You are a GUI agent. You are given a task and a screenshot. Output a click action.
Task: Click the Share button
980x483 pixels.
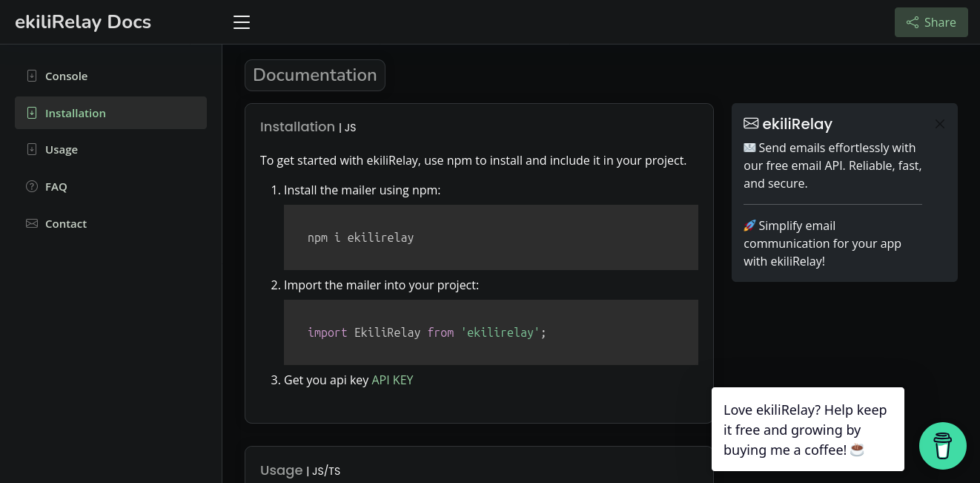(x=931, y=22)
